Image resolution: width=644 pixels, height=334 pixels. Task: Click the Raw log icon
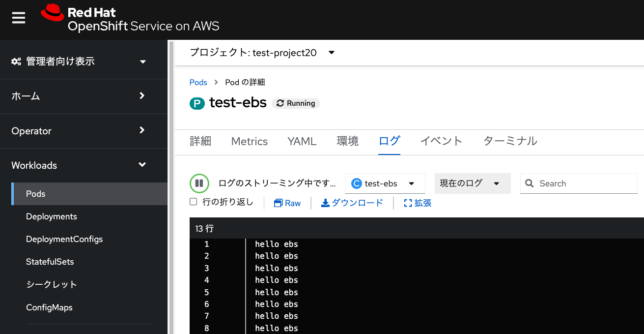click(279, 203)
